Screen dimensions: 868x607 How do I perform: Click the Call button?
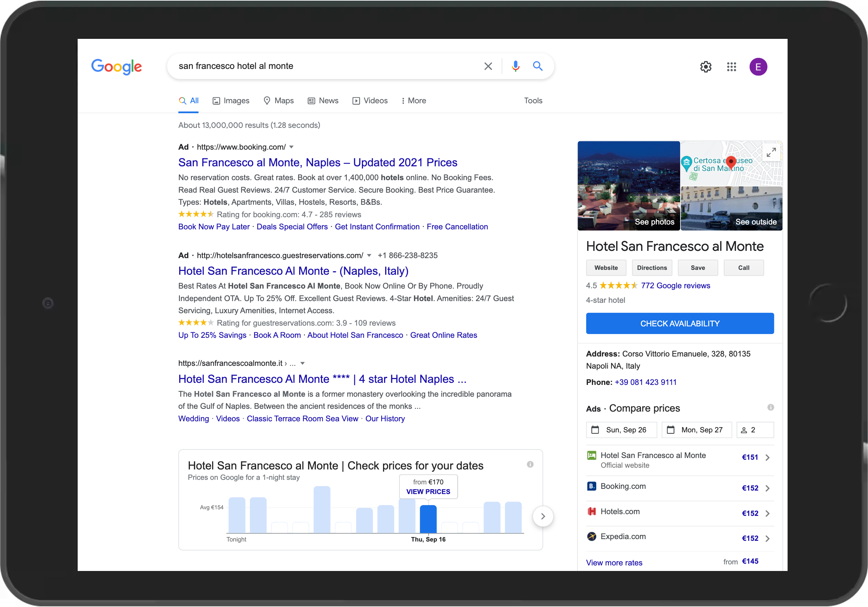click(x=743, y=267)
